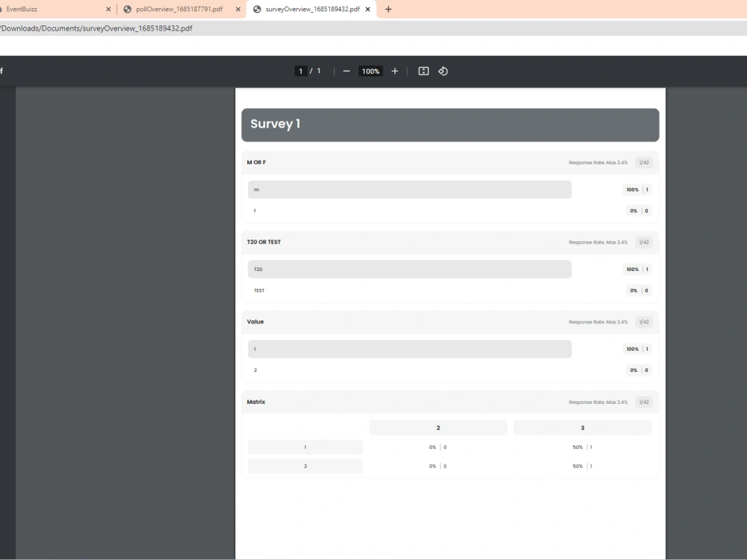
Task: Close the pollOverview PDF tab
Action: pyautogui.click(x=238, y=9)
